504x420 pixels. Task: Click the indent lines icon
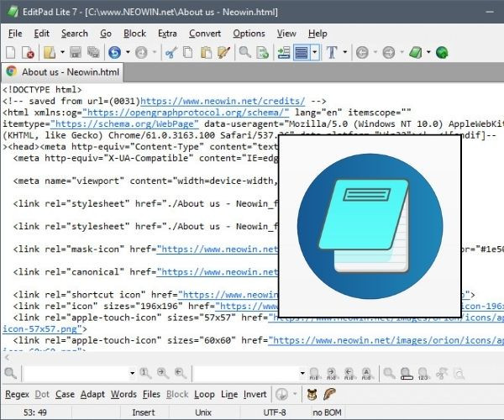click(284, 52)
